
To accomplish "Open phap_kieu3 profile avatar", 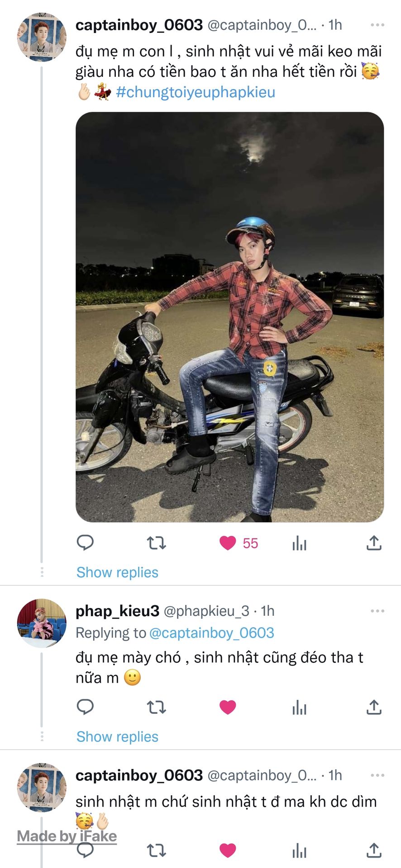I will pos(42,623).
